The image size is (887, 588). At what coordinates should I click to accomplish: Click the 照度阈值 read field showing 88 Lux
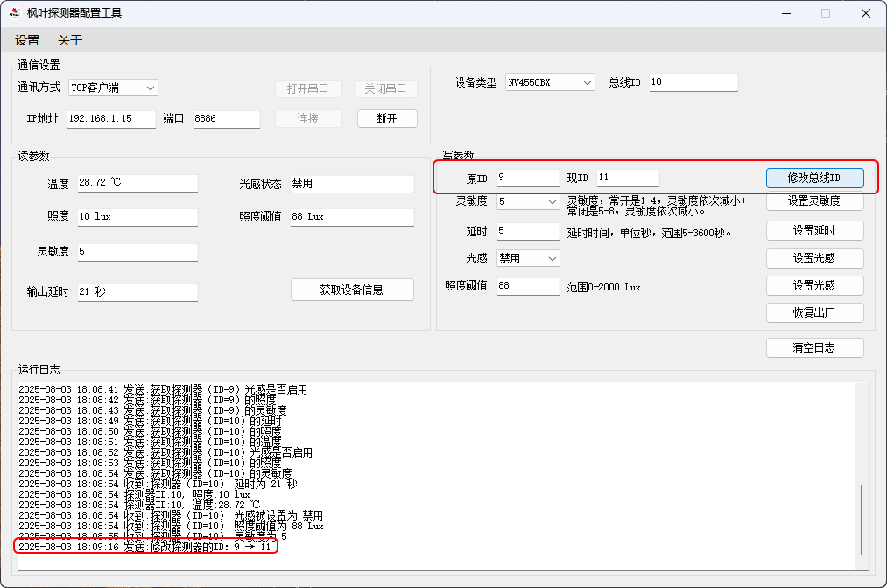pyautogui.click(x=352, y=217)
